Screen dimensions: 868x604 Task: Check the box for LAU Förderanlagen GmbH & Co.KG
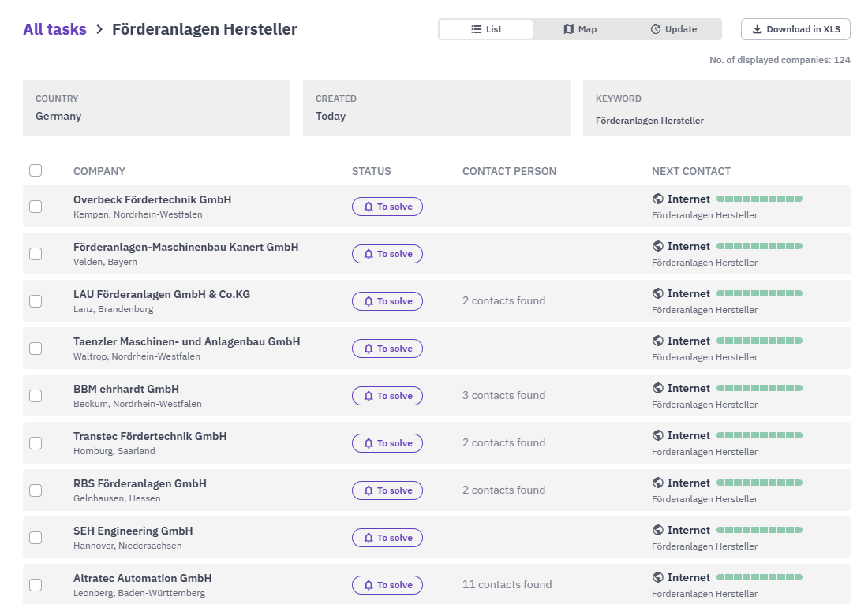36,301
